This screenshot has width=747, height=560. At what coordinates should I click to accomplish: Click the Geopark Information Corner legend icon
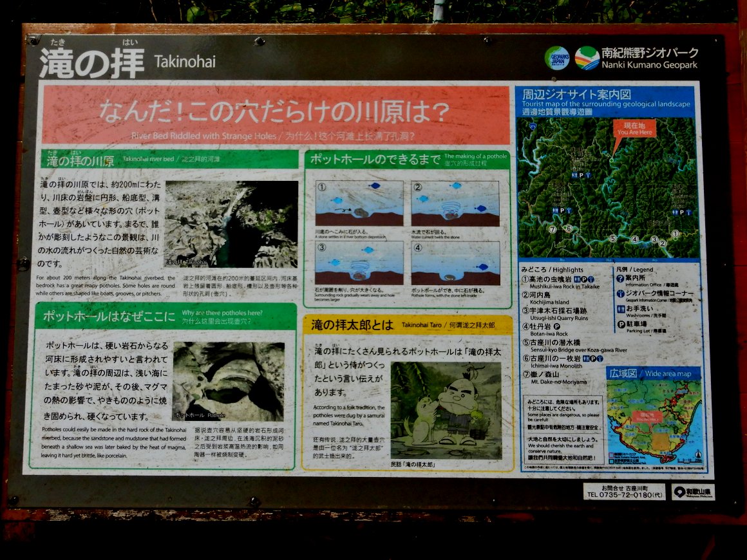619,294
